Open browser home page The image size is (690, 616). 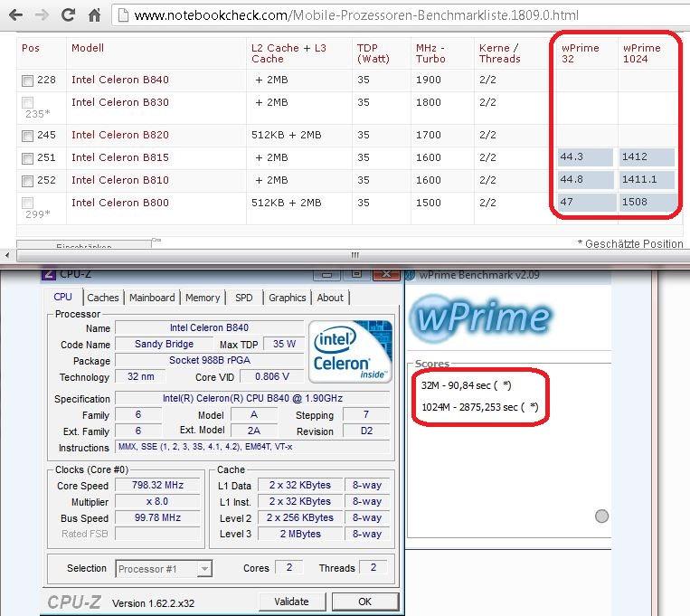94,15
